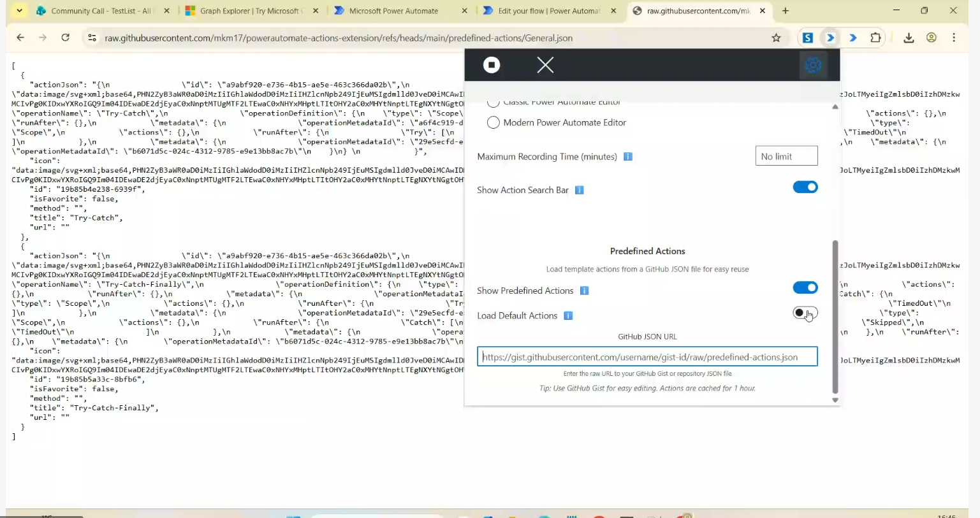Open extension settings via the gear icon

[x=813, y=65]
